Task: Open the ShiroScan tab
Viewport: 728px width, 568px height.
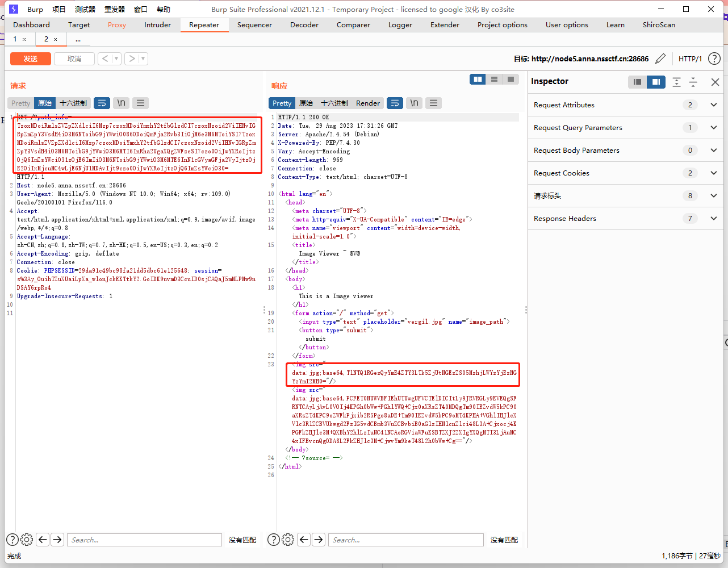Action: click(x=659, y=25)
